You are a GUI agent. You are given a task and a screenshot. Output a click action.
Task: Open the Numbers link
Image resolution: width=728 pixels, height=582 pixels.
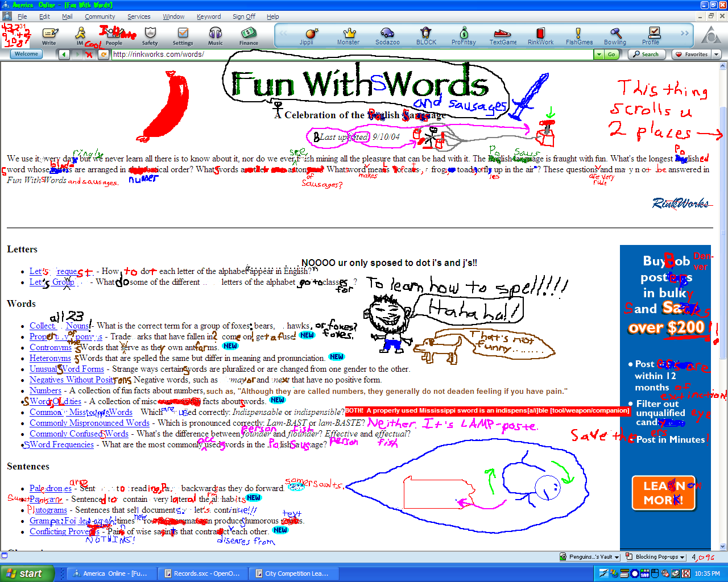tap(45, 390)
